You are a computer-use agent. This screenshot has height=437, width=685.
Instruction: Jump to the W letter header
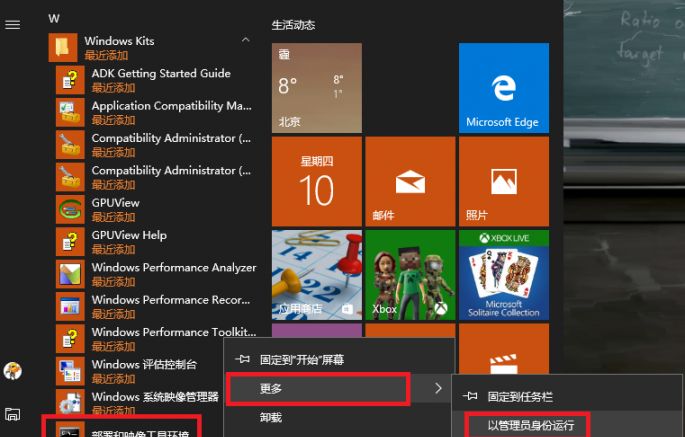tap(54, 18)
